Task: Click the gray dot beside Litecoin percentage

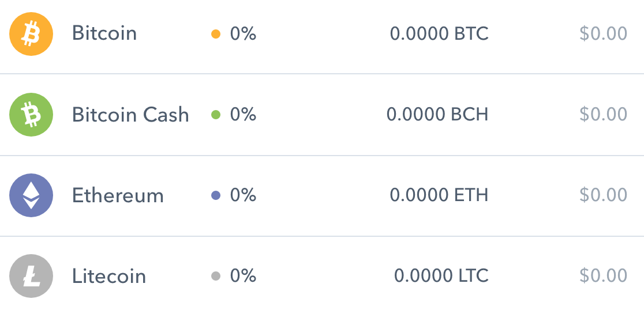Action: [216, 276]
